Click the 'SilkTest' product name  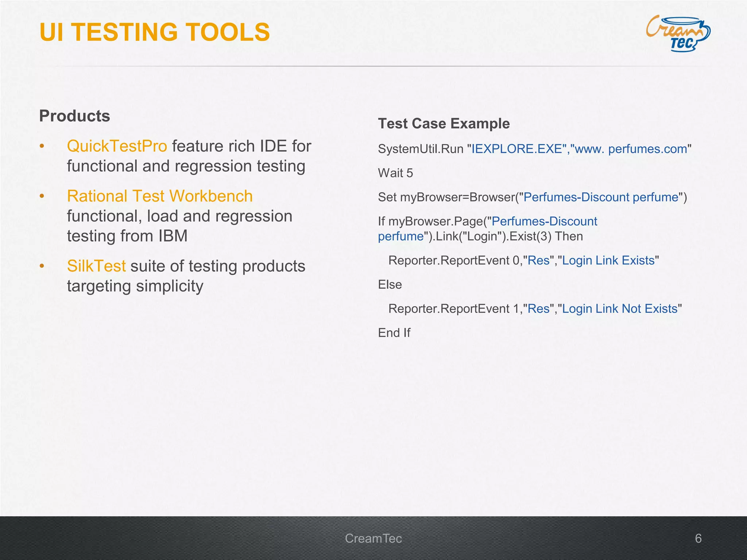click(96, 266)
